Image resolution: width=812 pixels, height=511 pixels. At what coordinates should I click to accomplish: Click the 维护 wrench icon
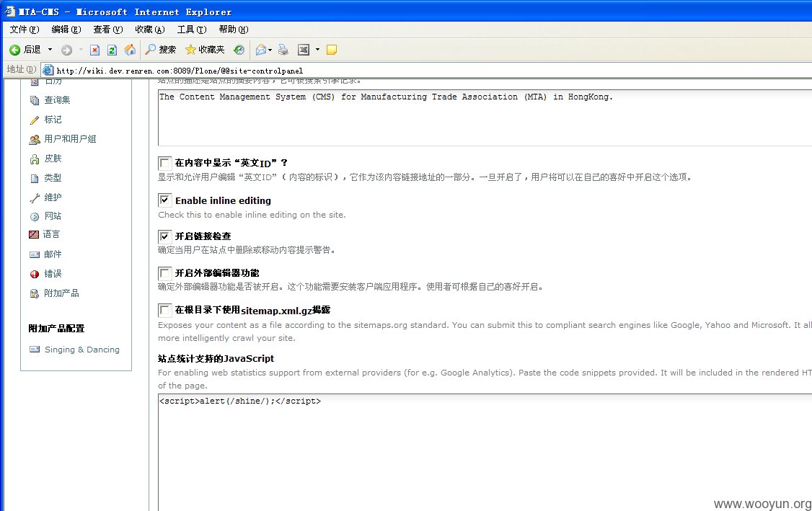34,197
